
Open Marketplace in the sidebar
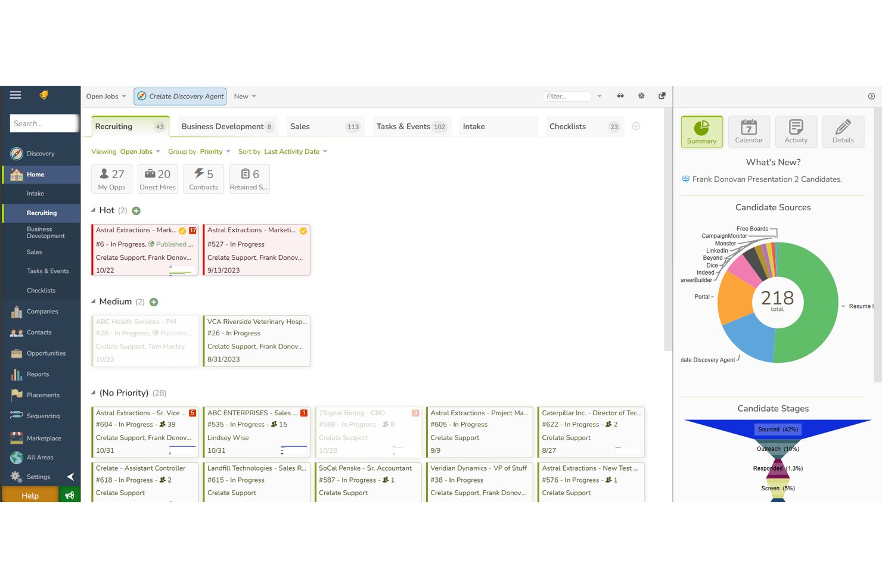(x=41, y=438)
